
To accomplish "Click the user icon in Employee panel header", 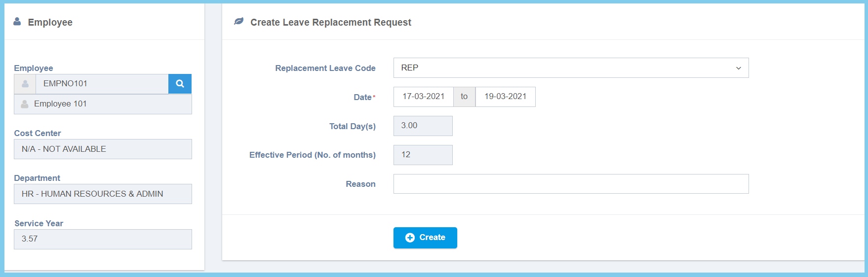I will pos(17,22).
